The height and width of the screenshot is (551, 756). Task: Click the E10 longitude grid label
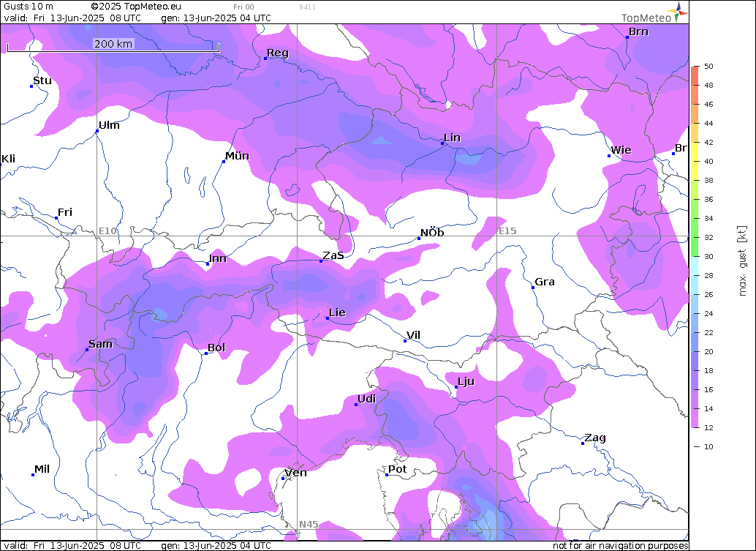[108, 230]
